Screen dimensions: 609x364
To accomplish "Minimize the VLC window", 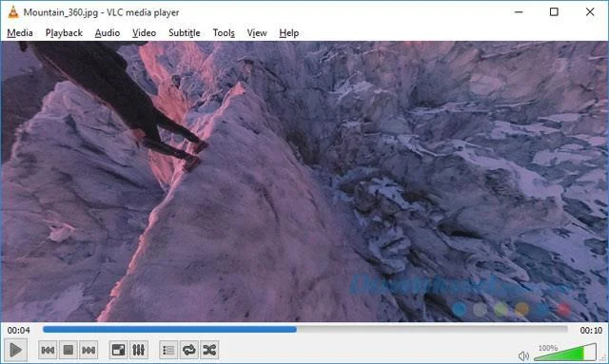I will coord(519,12).
